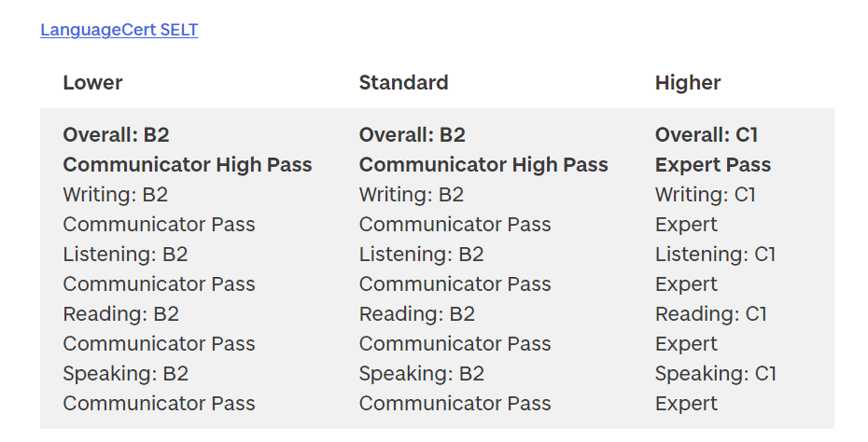Select 'Reading: B2' in the Lower column
This screenshot has height=442, width=868.
click(x=120, y=314)
